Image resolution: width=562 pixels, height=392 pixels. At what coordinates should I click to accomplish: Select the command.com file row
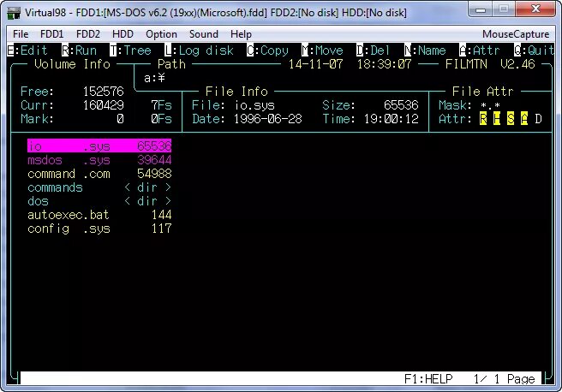point(99,174)
